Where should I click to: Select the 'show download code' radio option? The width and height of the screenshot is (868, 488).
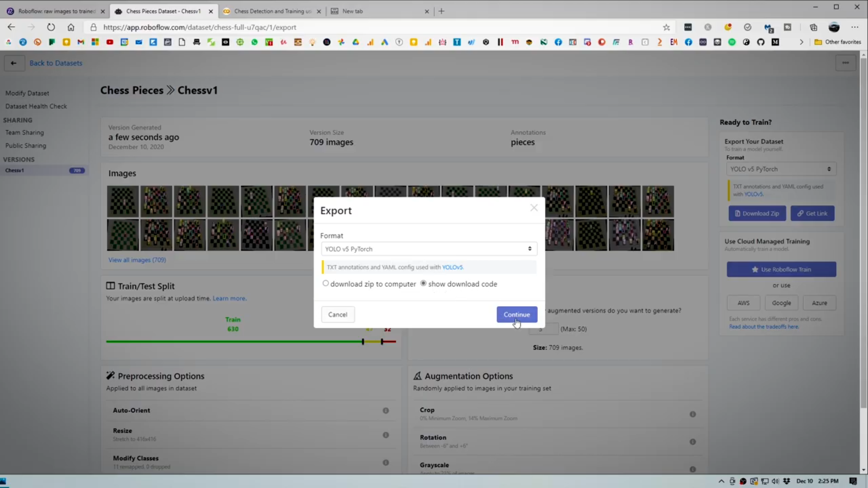(x=423, y=283)
